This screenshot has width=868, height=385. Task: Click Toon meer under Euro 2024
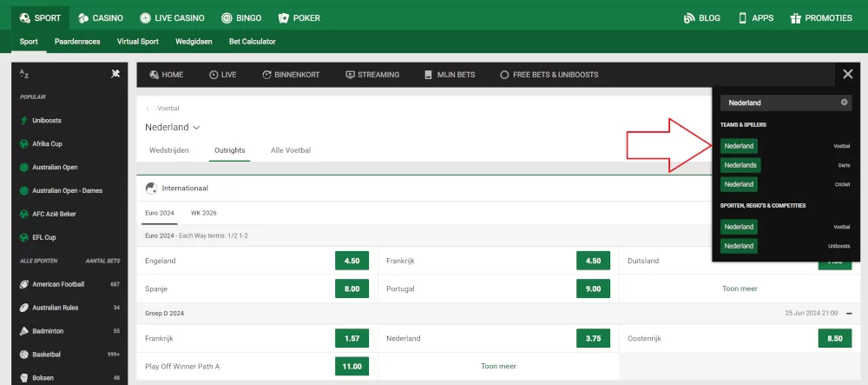[740, 289]
